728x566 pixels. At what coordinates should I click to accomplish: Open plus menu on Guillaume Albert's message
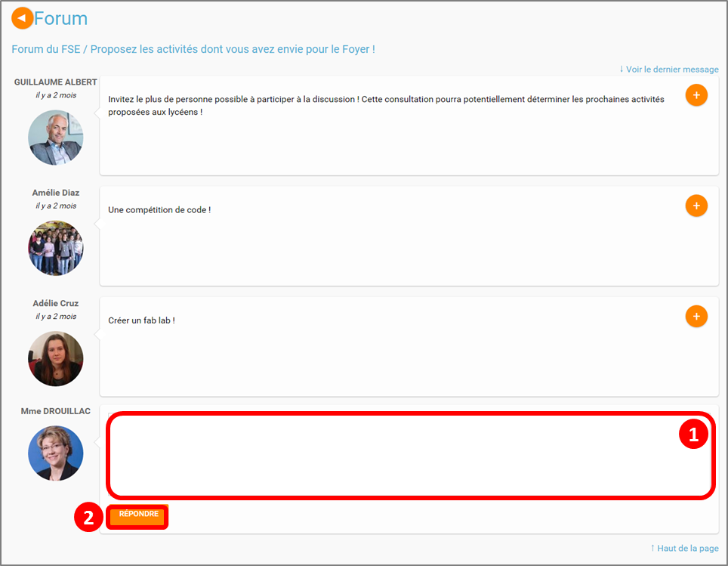[x=696, y=95]
